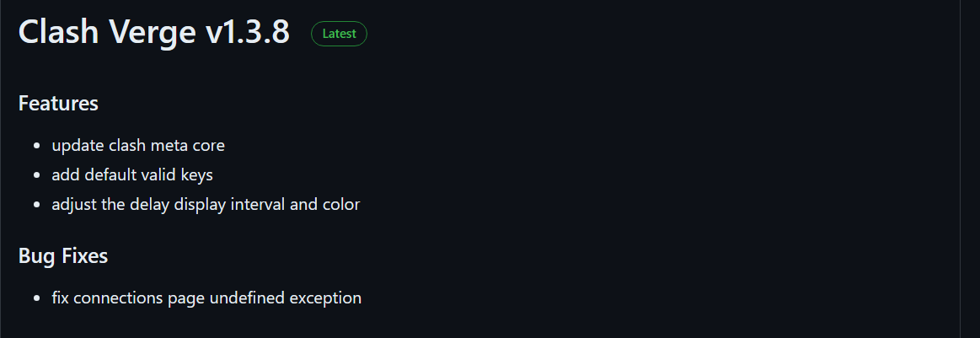Click the word connections in the bug fix item
This screenshot has width=980, height=338.
(x=118, y=298)
